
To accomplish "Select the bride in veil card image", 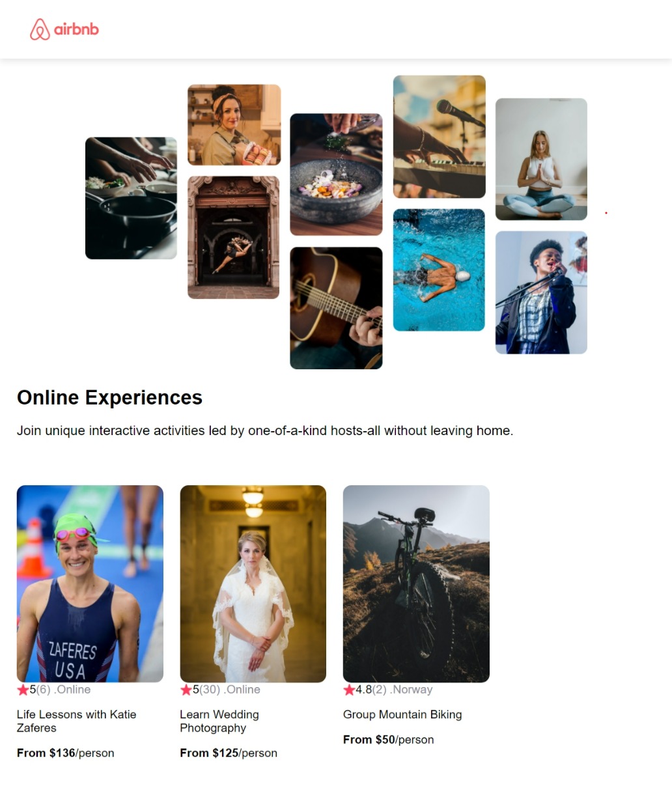I will click(253, 584).
